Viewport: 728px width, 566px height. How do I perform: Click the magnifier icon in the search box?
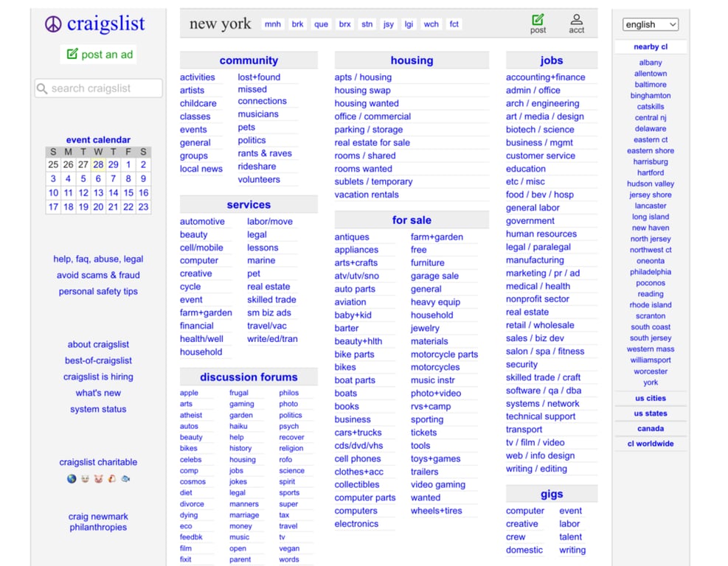tap(42, 88)
